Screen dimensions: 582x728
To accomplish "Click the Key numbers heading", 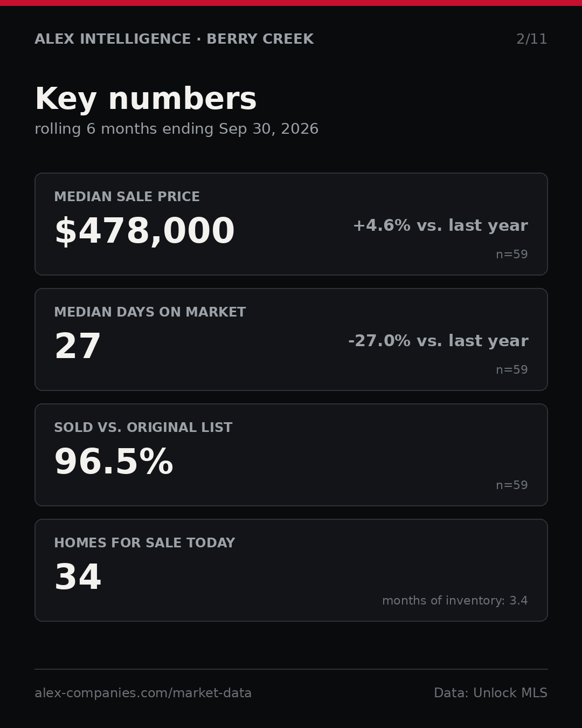I will click(145, 99).
